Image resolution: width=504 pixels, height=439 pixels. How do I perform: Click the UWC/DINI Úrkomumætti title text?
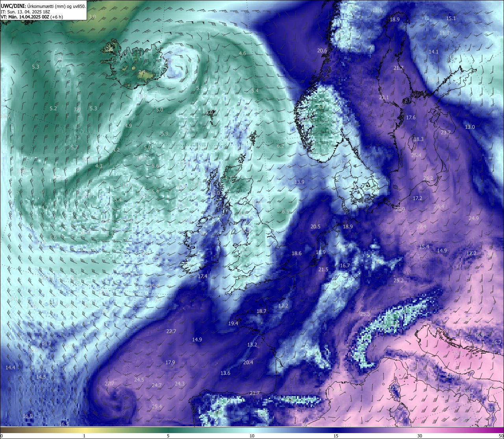click(x=43, y=6)
